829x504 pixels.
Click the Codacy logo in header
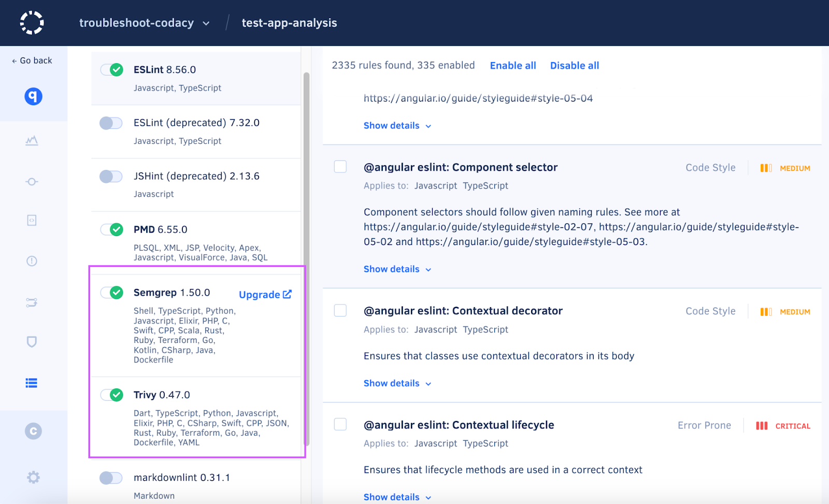(x=32, y=23)
